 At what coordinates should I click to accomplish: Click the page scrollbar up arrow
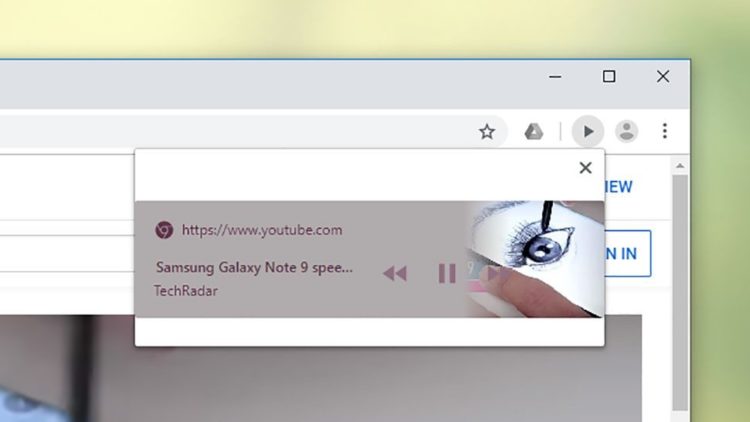point(680,166)
